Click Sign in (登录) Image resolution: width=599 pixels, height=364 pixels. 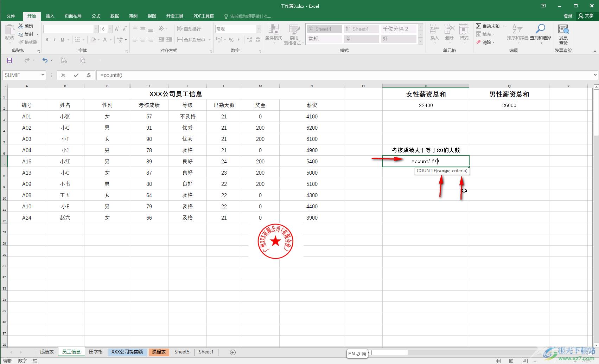(x=568, y=16)
